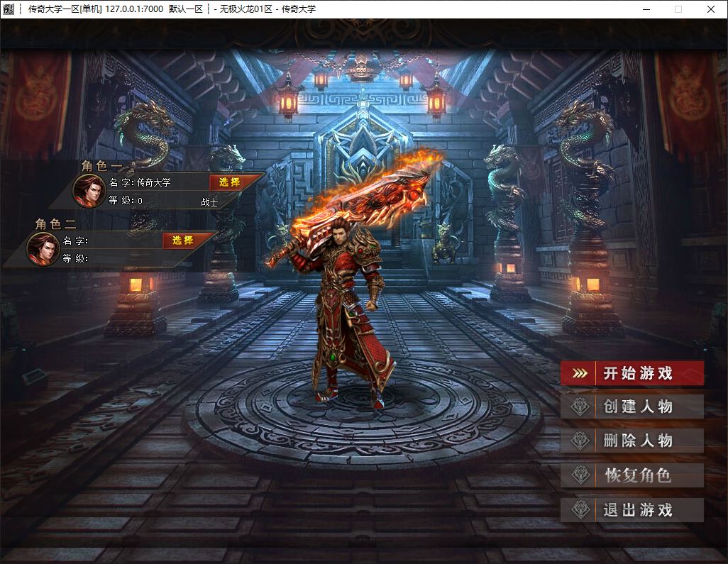Click the character name 传奇大学
Viewport: 728px width, 564px height.
pos(154,182)
